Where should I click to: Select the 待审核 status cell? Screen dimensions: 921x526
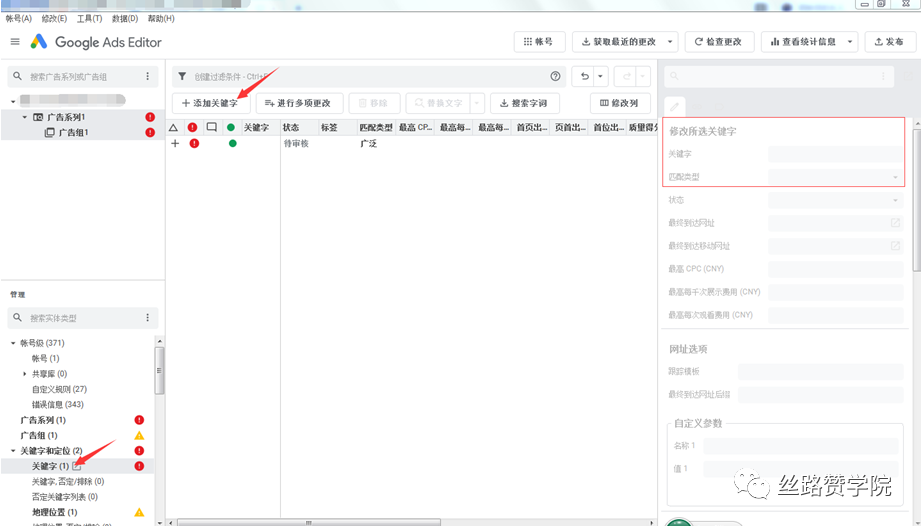pos(296,144)
